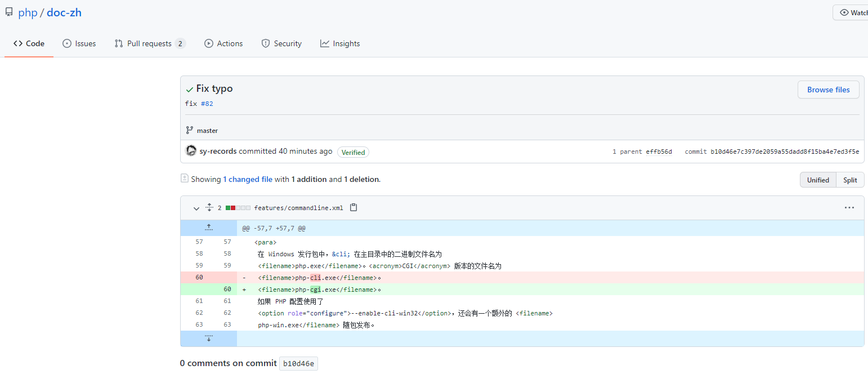Expand diff lines above line 57
The image size is (868, 374).
[209, 228]
